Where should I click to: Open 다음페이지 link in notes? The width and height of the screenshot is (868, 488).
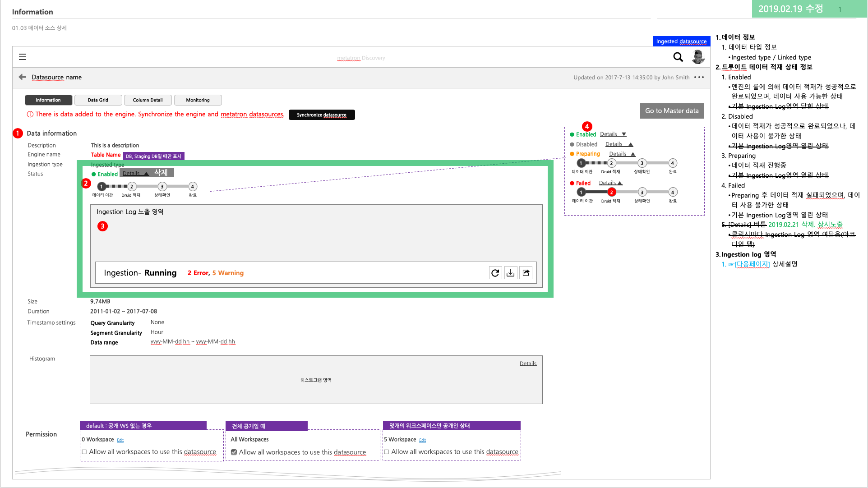click(x=752, y=264)
